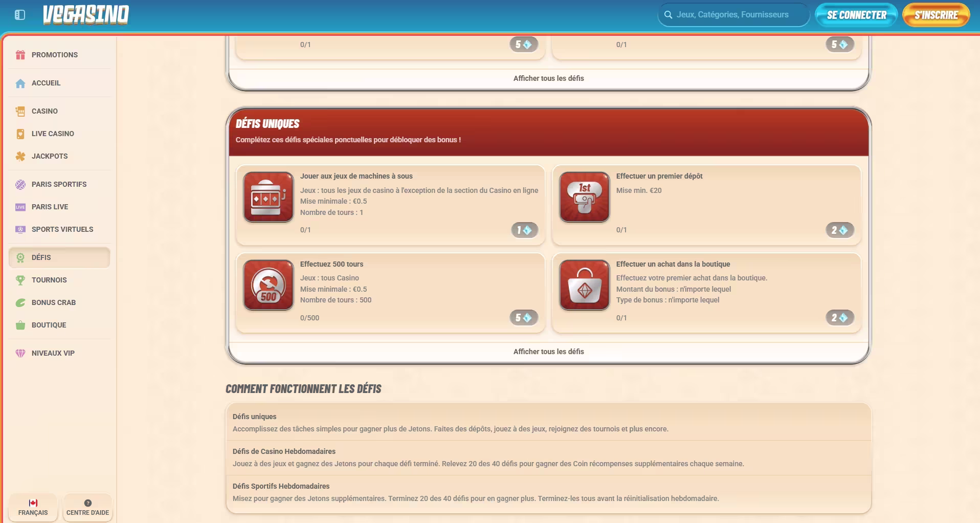Click the Défis Uniques header
This screenshot has width=980, height=523.
[268, 124]
